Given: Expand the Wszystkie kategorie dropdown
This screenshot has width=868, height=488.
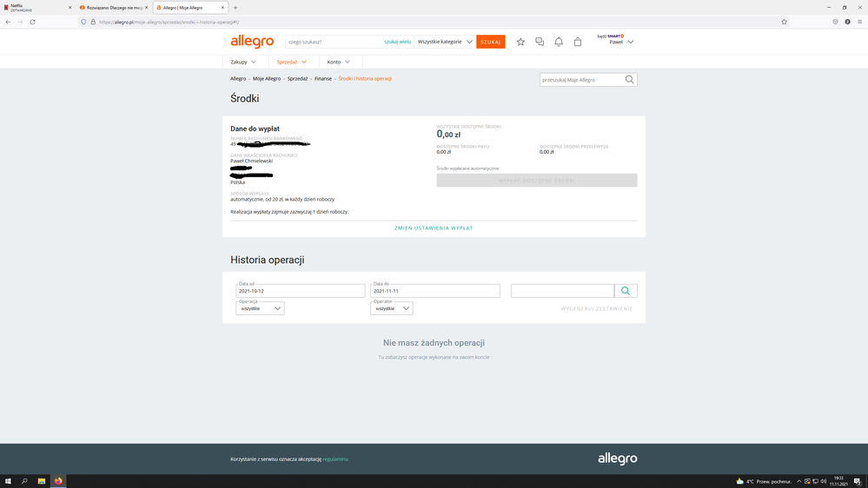Looking at the screenshot, I should (x=445, y=42).
